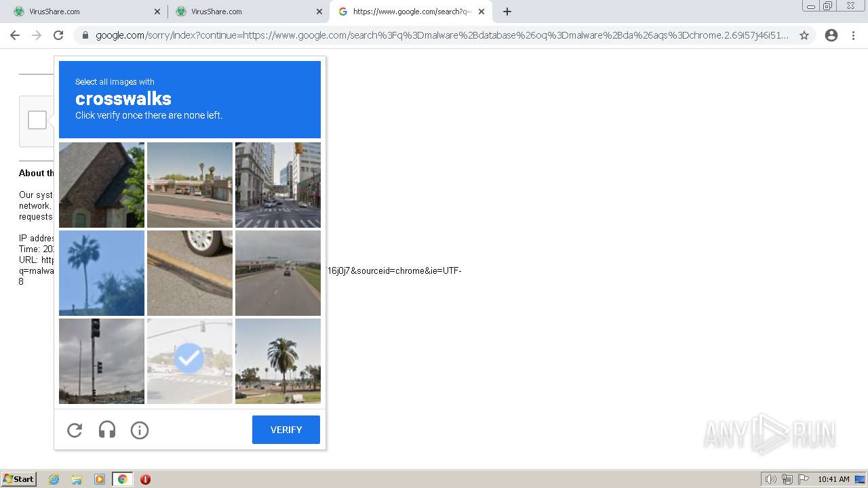The image size is (868, 488).
Task: Switch to the first VirusShare.com tab
Action: 86,12
